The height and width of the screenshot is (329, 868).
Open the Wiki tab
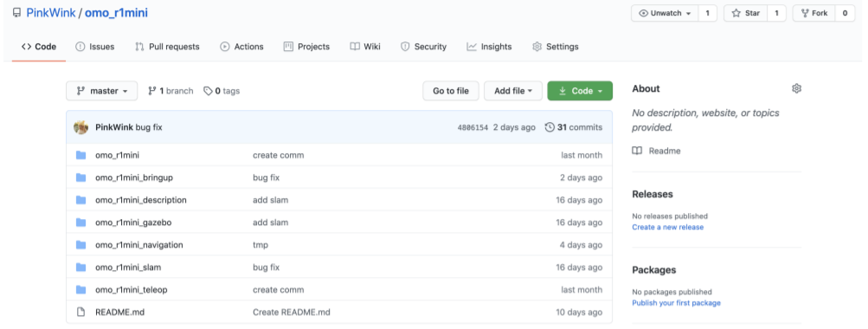(365, 47)
